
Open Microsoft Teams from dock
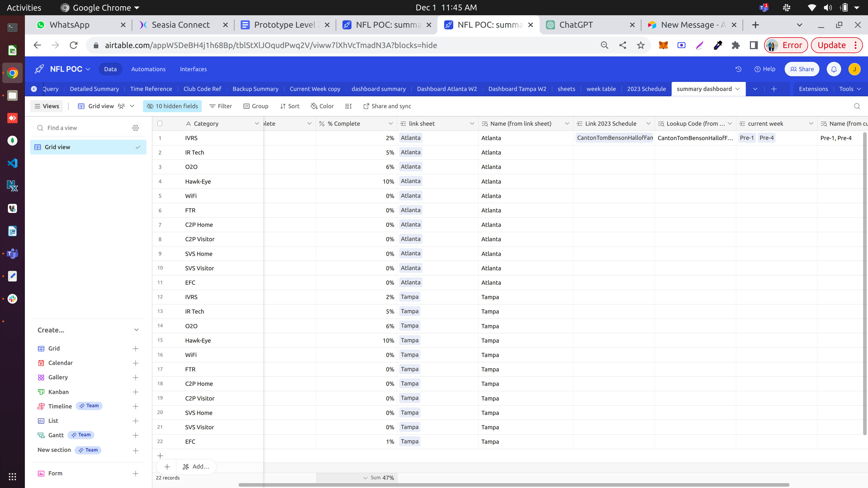coord(12,254)
